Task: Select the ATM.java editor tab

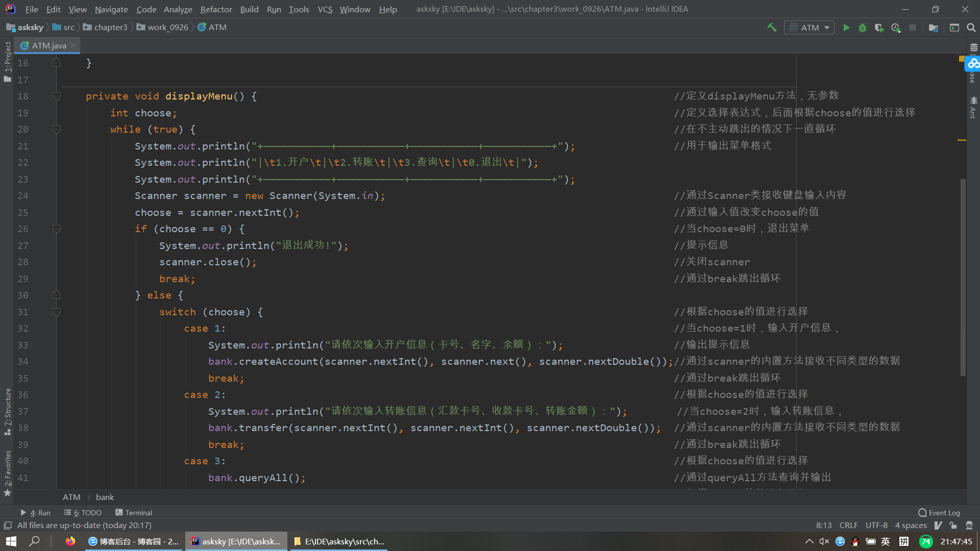Action: (x=48, y=45)
